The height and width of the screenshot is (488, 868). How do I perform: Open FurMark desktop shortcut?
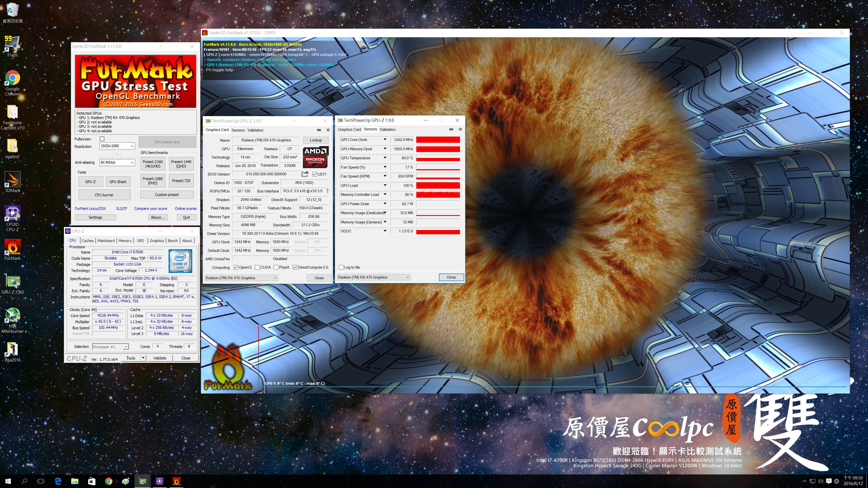click(x=12, y=250)
